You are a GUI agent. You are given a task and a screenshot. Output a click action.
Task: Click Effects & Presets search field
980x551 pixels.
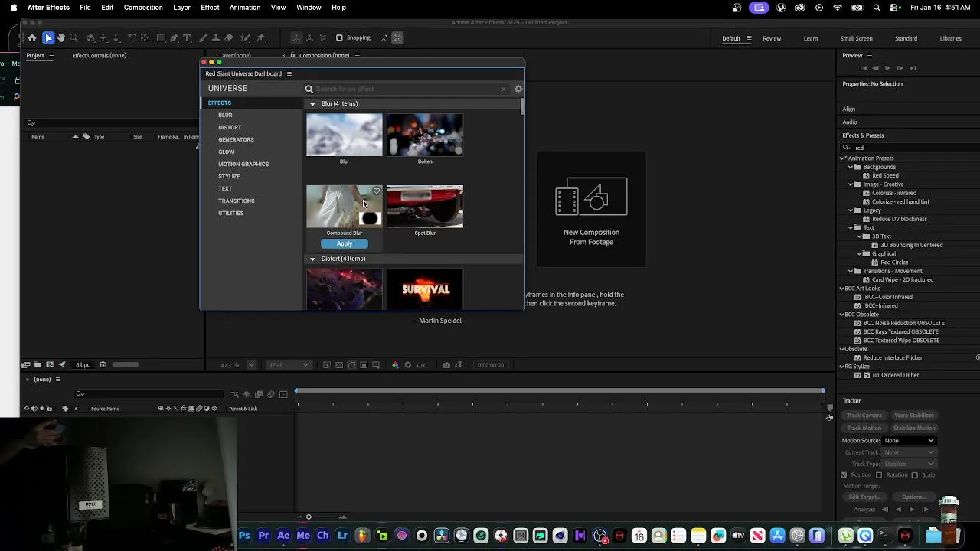909,148
